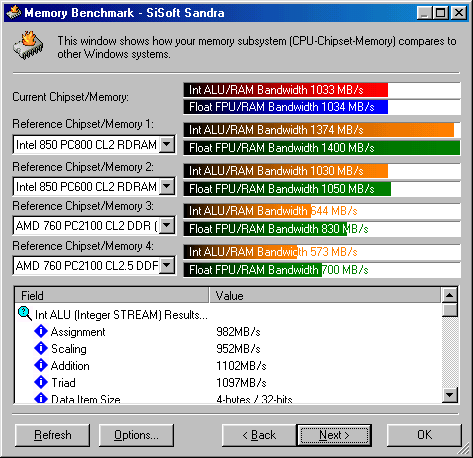This screenshot has height=458, width=473.
Task: Click the Reference Chipset/Memory 3 label
Action: click(83, 206)
